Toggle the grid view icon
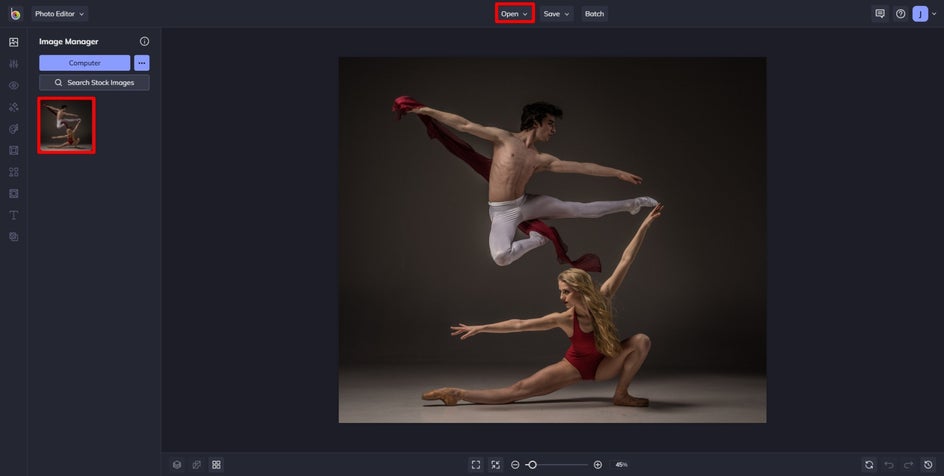 (x=216, y=465)
